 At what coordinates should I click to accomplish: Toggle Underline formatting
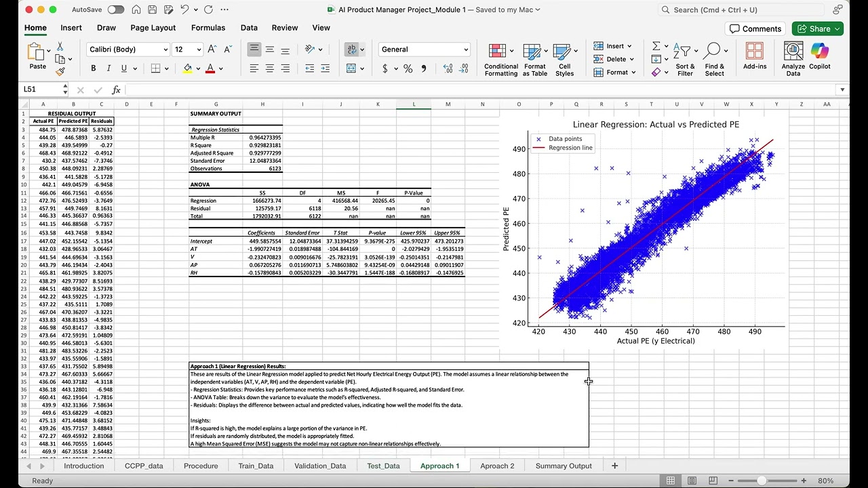click(124, 68)
